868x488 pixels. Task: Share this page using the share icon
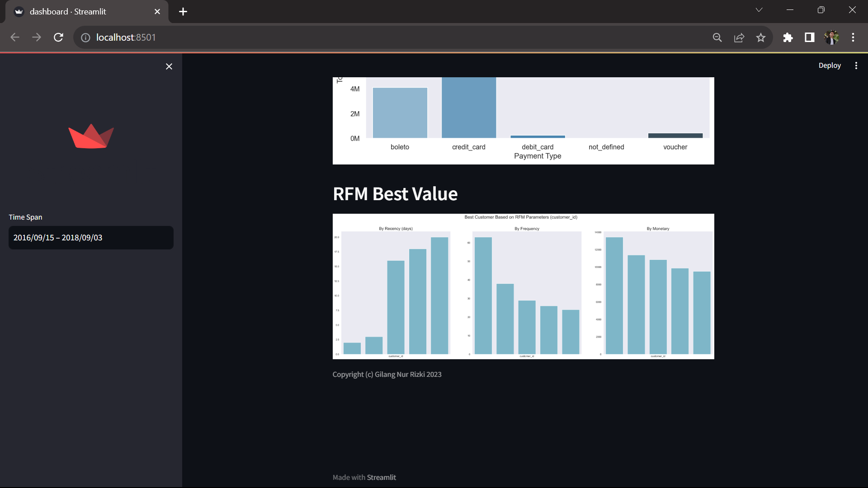coord(739,38)
